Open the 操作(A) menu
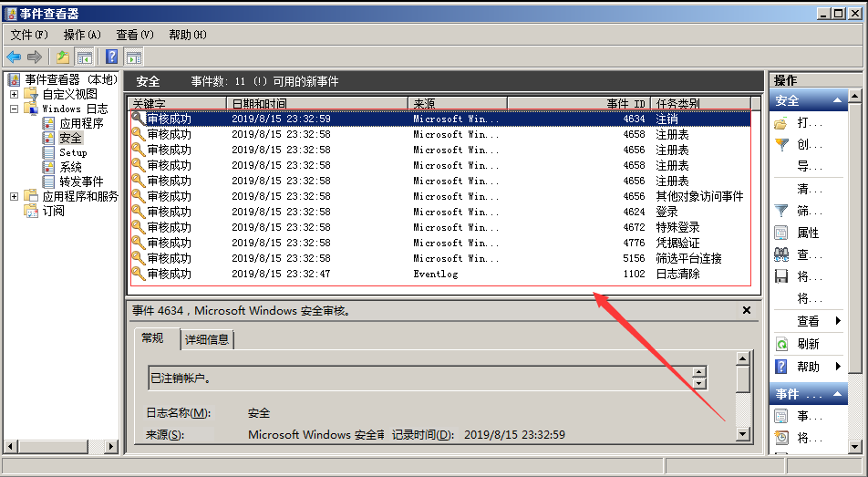The height and width of the screenshot is (477, 868). (82, 35)
